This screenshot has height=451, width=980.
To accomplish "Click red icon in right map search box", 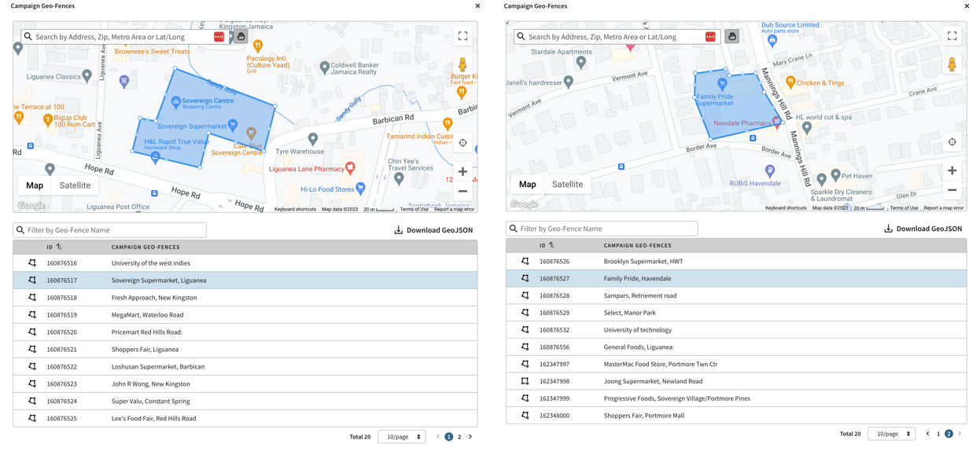I will [x=710, y=37].
